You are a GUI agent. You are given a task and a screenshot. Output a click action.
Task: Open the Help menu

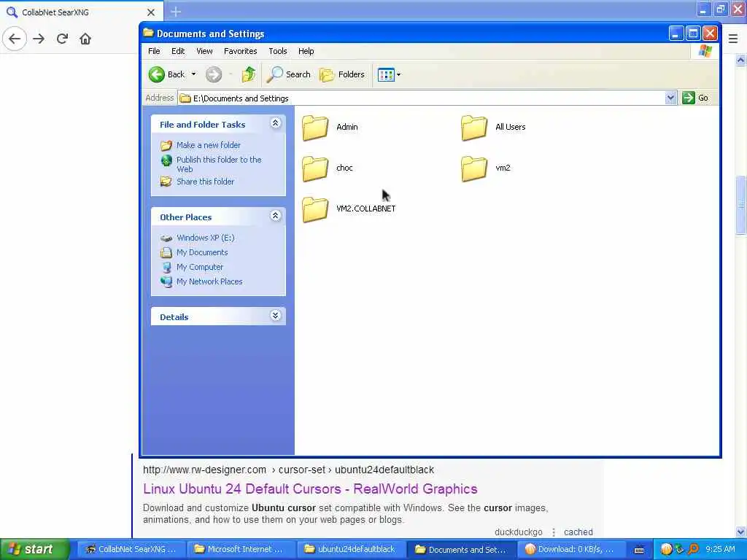click(306, 51)
